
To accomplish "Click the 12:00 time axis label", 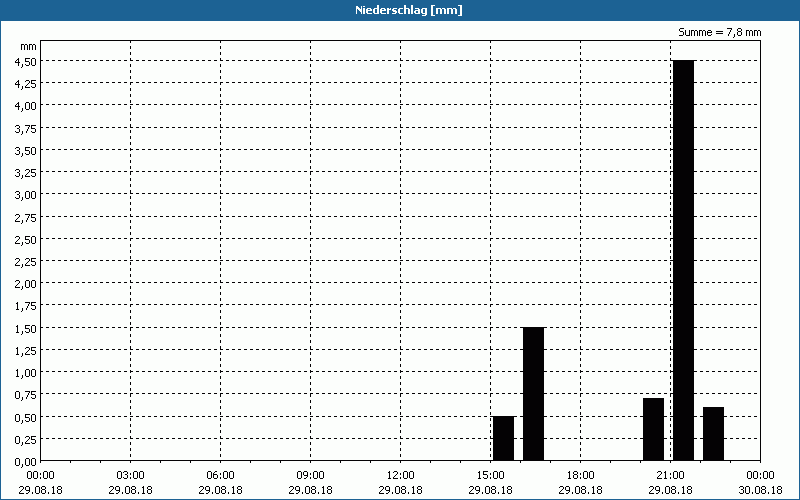I will point(401,476).
